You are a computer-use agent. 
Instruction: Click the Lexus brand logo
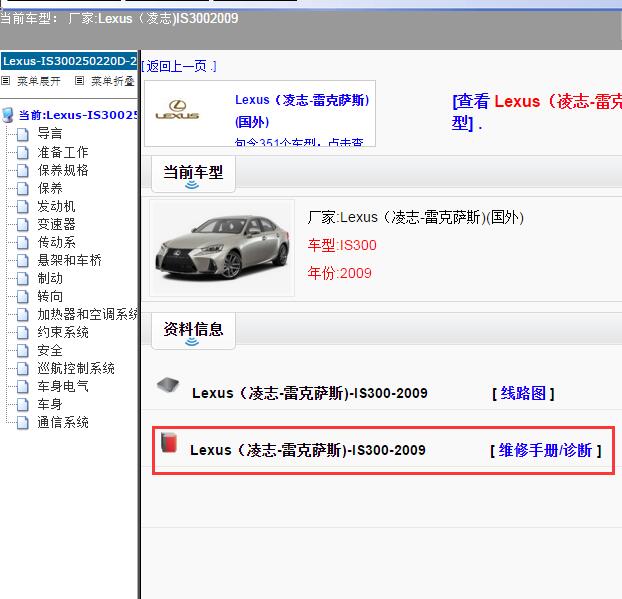(177, 110)
